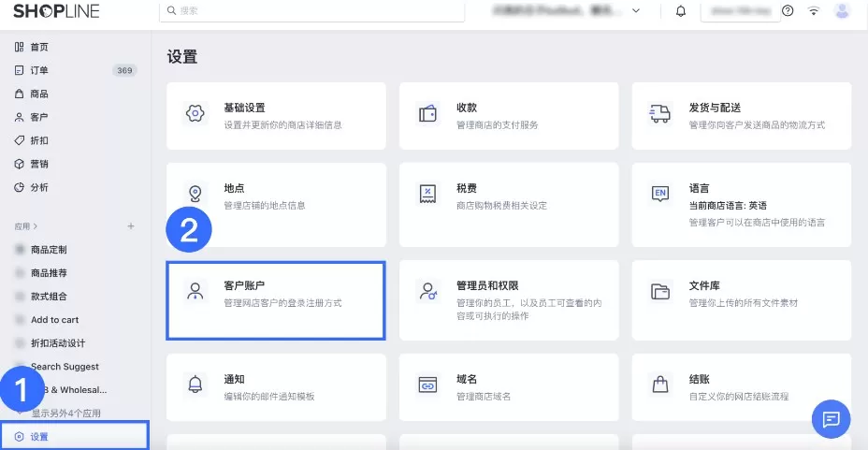Open the user avatar menu

click(842, 10)
